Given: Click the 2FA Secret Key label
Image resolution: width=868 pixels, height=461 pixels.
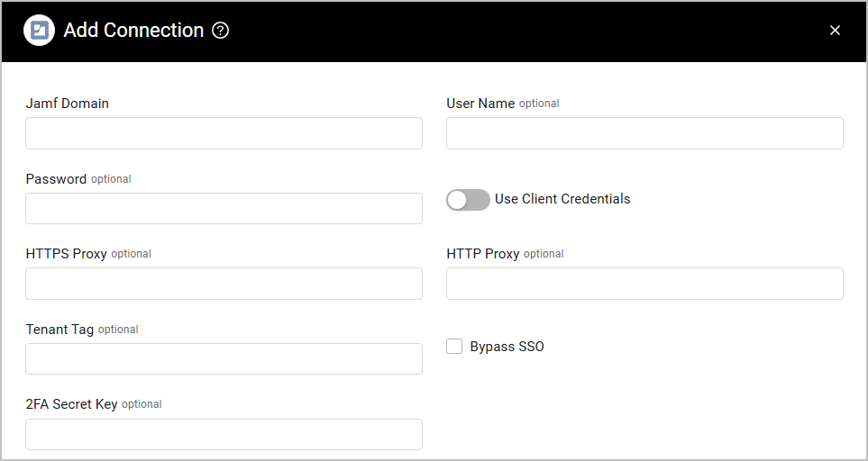Looking at the screenshot, I should (71, 404).
